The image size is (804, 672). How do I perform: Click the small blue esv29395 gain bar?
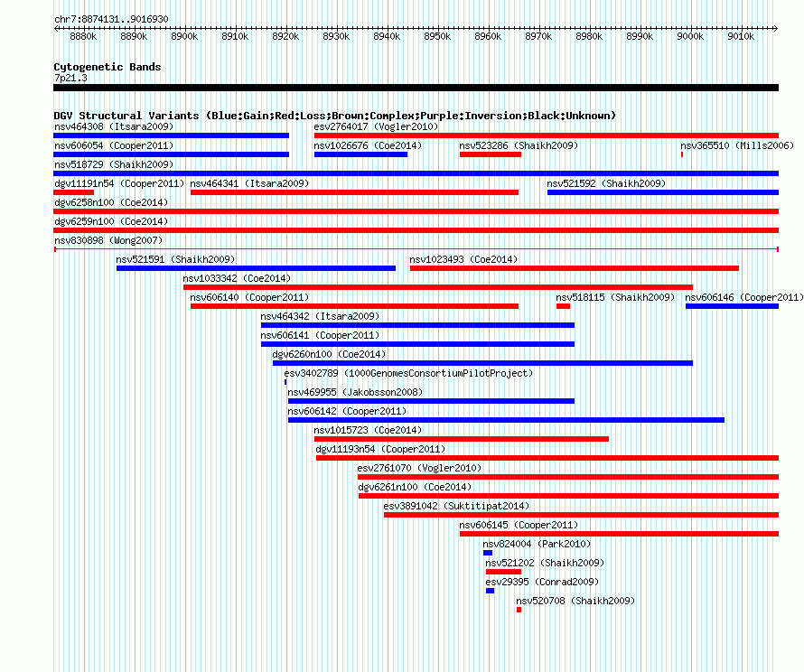(491, 591)
